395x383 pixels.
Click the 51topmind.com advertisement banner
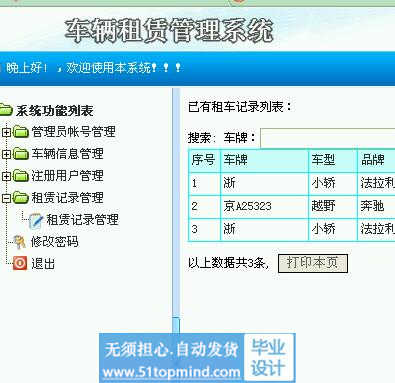click(x=197, y=358)
